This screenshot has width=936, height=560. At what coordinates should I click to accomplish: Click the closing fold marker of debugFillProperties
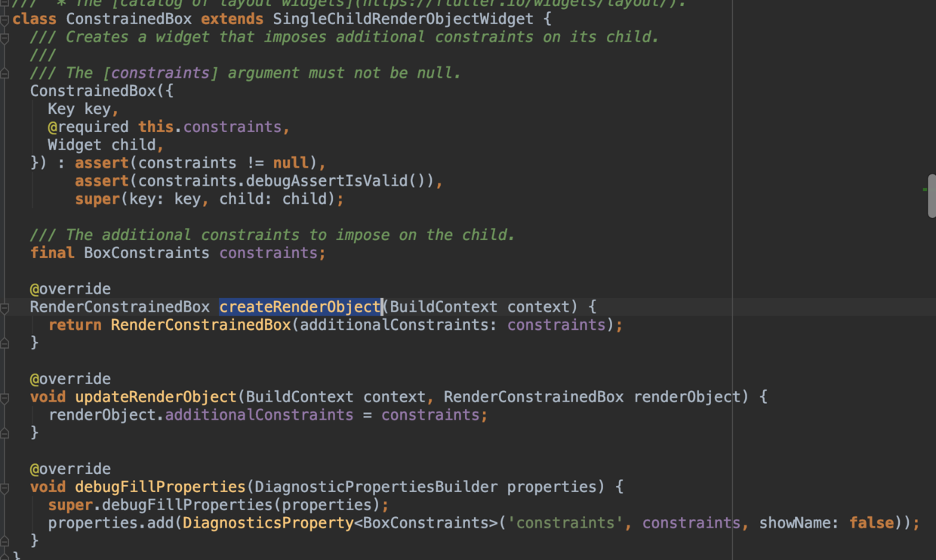tap(4, 540)
